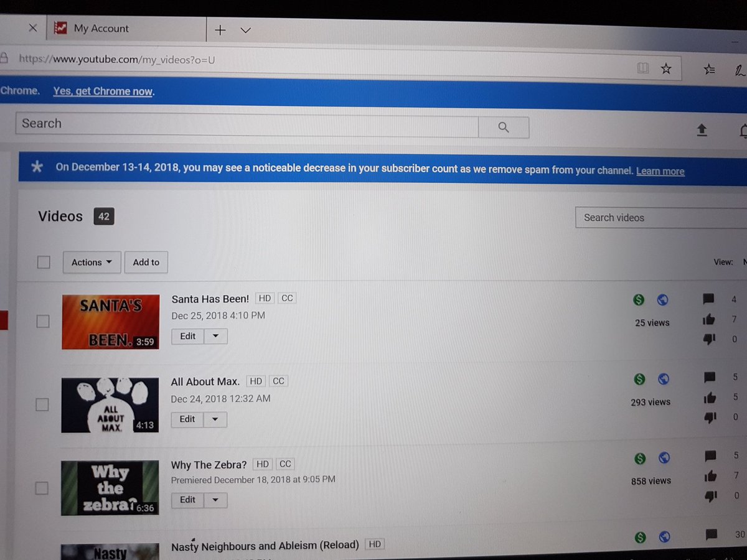Image resolution: width=747 pixels, height=560 pixels.
Task: Click the Videos count badge 42
Action: click(x=104, y=217)
